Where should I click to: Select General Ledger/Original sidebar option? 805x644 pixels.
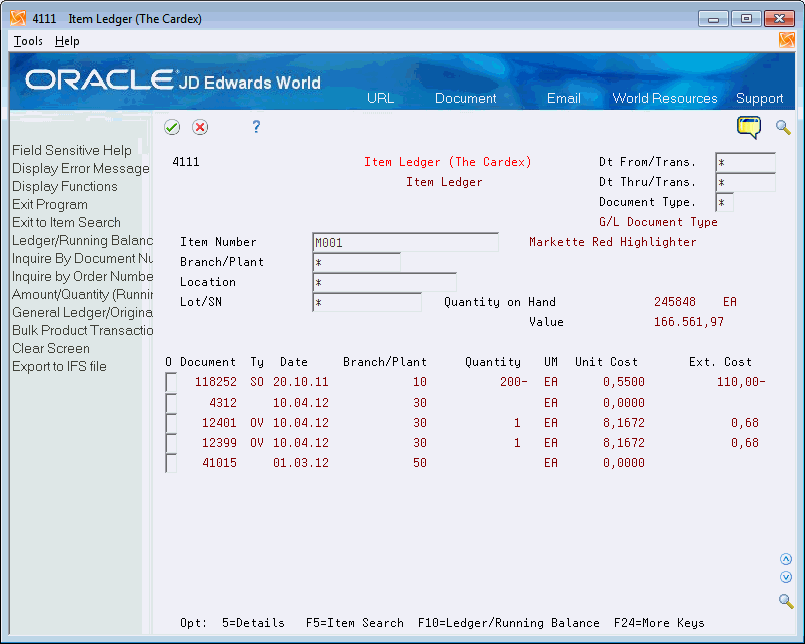click(82, 312)
